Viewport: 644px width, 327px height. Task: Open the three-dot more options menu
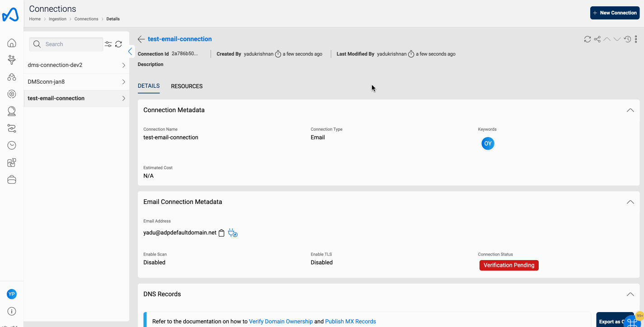point(636,39)
